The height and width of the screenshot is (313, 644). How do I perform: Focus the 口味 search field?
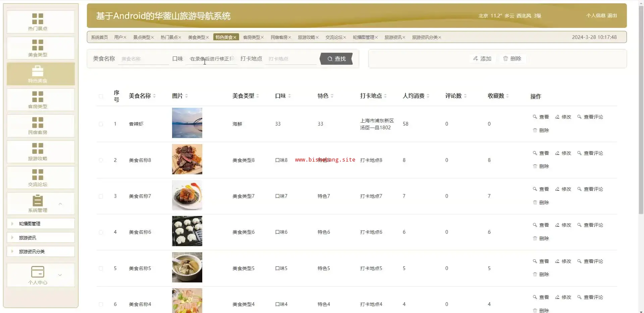[211, 59]
